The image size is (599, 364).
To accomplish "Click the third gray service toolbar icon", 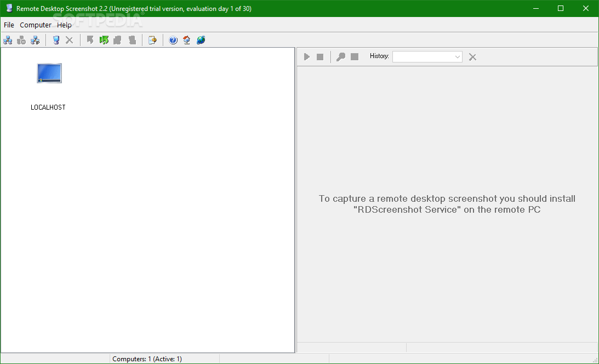I will 118,40.
